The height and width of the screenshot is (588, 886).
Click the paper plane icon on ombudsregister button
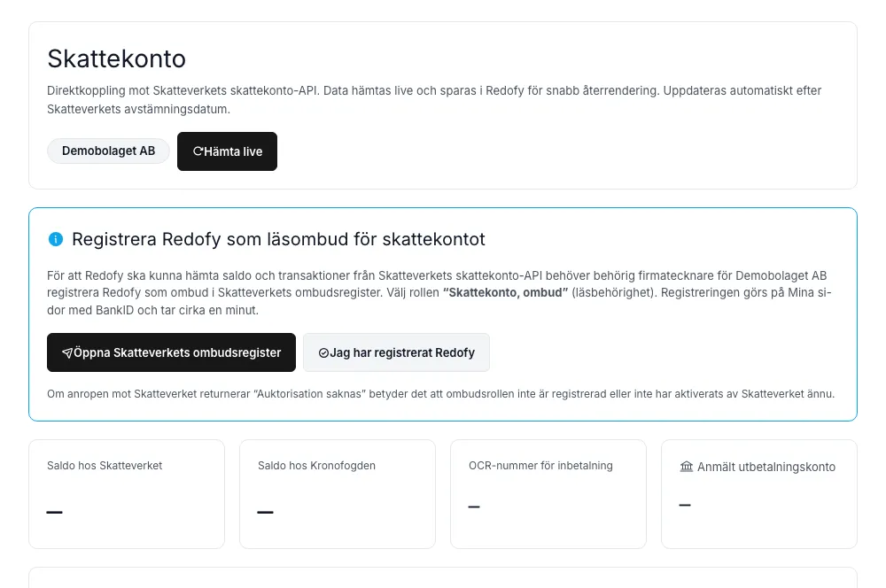pyautogui.click(x=67, y=353)
